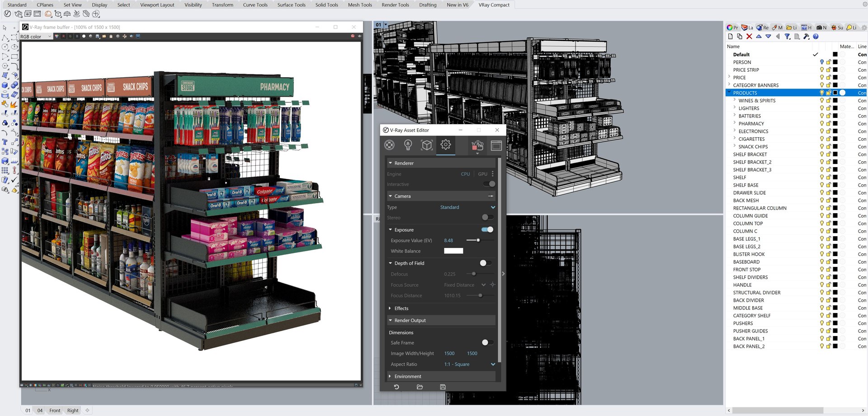Viewport: 868px width, 416px height.
Task: Toggle visibility bulb of PRICE STRIP layer
Action: [822, 70]
